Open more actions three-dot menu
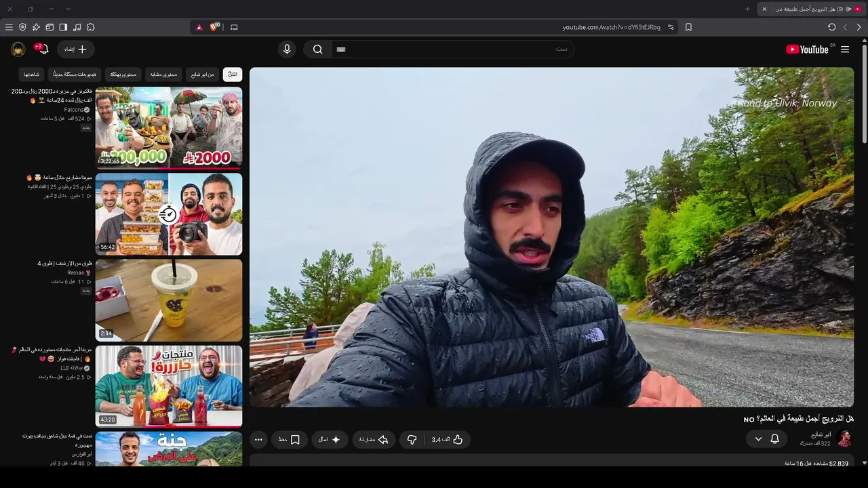This screenshot has height=488, width=868. (x=258, y=440)
